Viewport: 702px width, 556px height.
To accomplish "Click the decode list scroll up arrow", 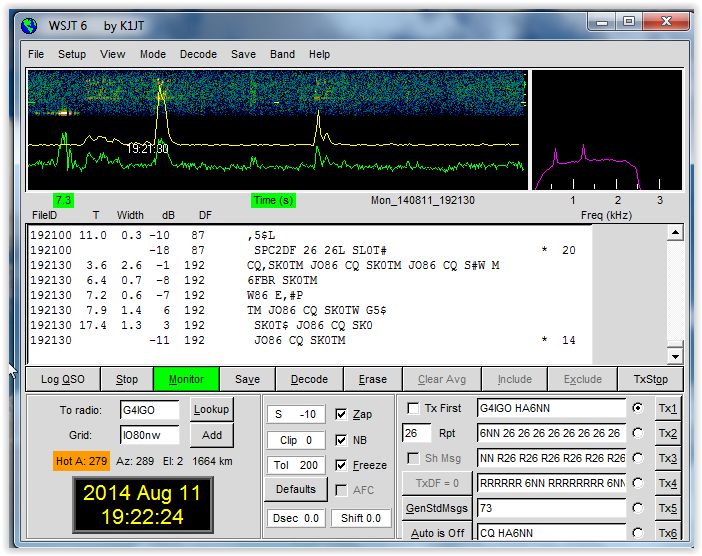I will [x=675, y=232].
